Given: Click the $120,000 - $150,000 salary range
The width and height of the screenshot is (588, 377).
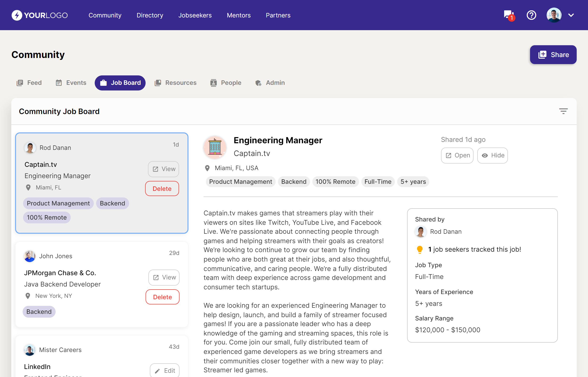Looking at the screenshot, I should tap(448, 330).
